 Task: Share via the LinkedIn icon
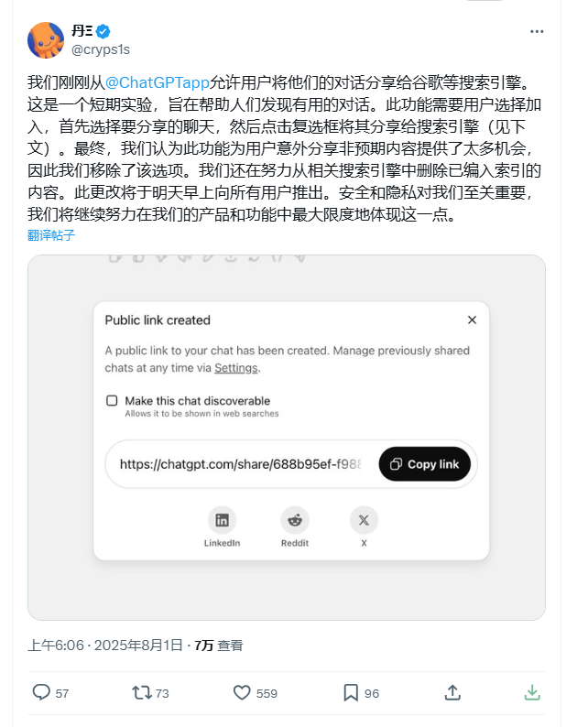tap(223, 520)
